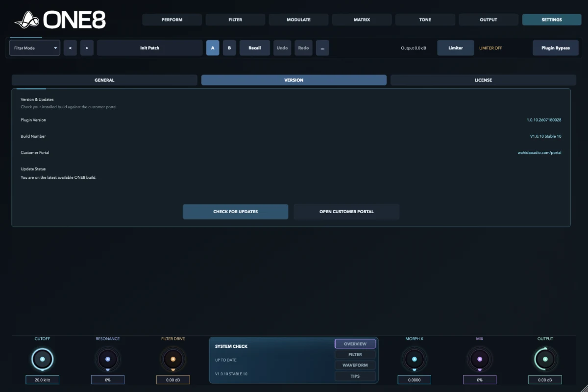This screenshot has width=588, height=392.
Task: Switch to the GENERAL settings tab
Action: tap(104, 80)
